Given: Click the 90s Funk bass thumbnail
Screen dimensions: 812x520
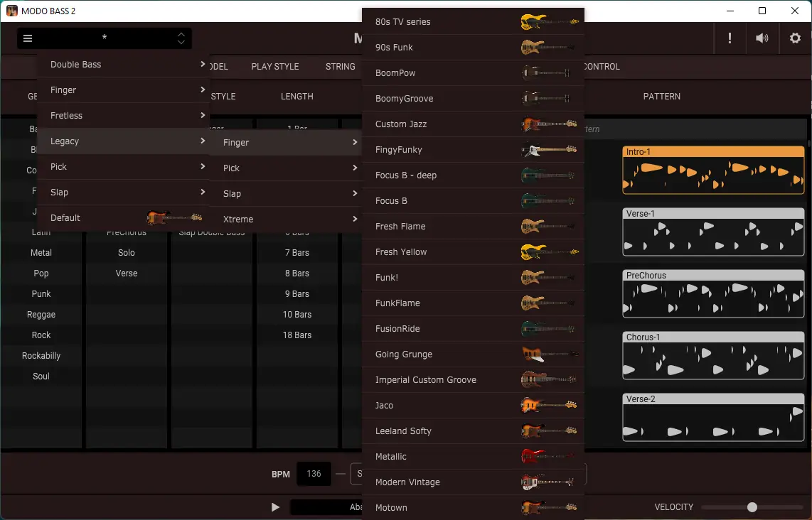Looking at the screenshot, I should point(548,47).
